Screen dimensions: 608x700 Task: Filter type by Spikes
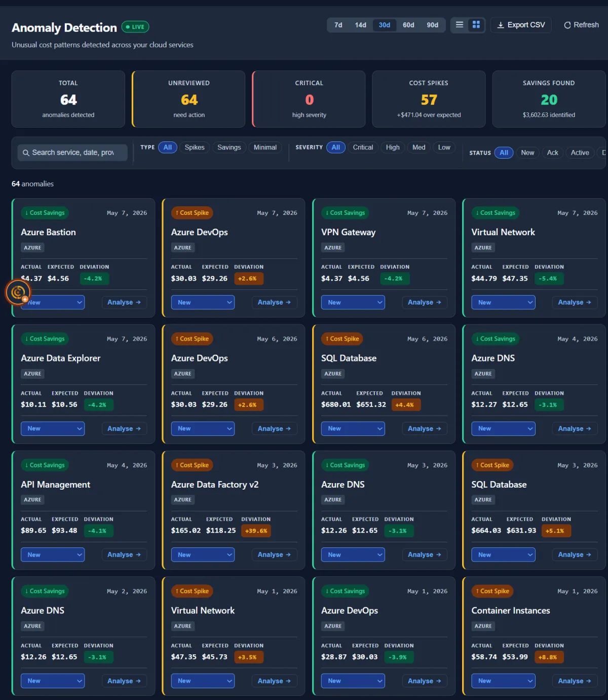[195, 148]
